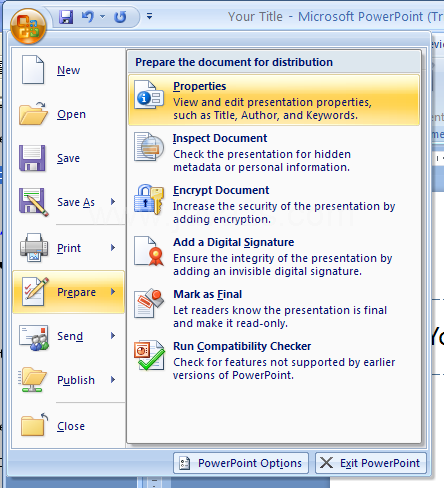This screenshot has width=444, height=488.
Task: Click text 'and make it read-only.'
Action: (230, 323)
